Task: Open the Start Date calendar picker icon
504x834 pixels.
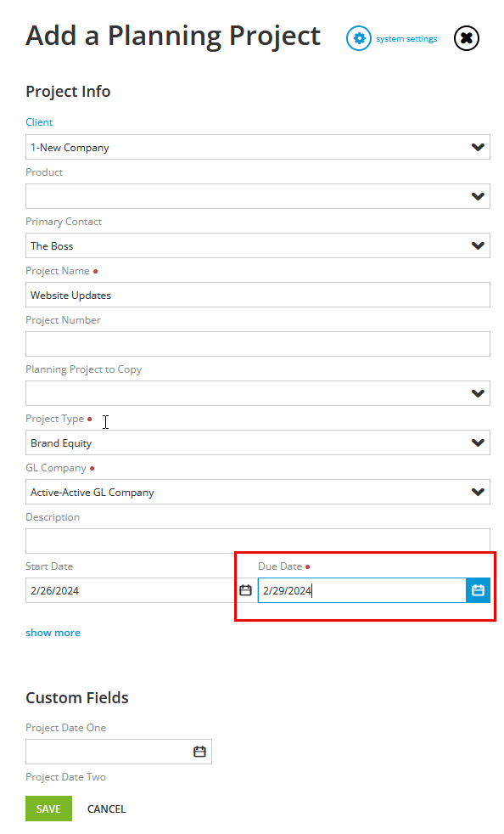Action: (245, 590)
